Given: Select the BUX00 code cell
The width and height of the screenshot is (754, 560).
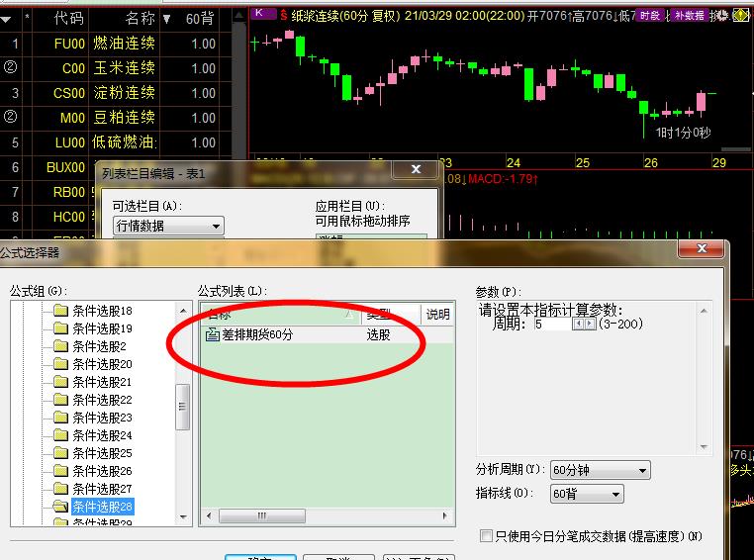Looking at the screenshot, I should (66, 167).
